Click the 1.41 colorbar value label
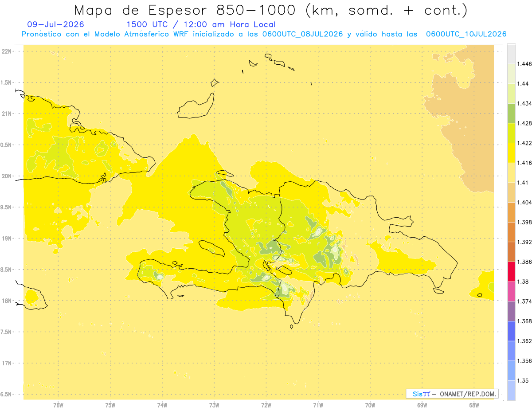This screenshot has width=532, height=411. [x=523, y=183]
